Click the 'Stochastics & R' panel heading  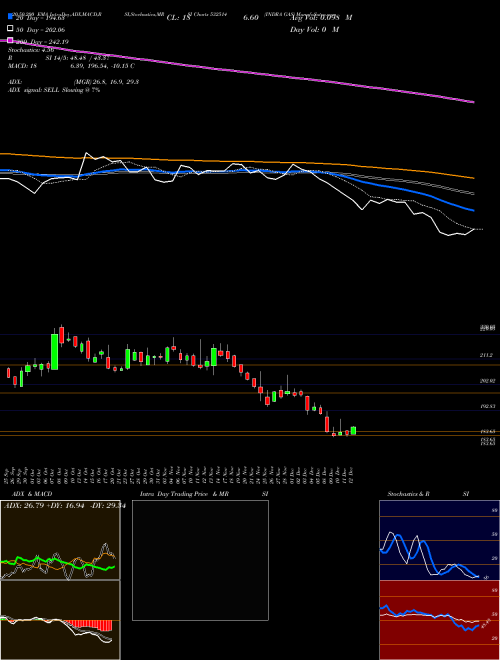[408, 494]
